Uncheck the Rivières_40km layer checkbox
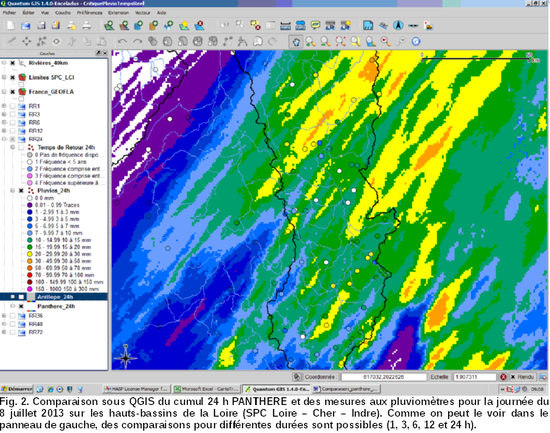 13,63
